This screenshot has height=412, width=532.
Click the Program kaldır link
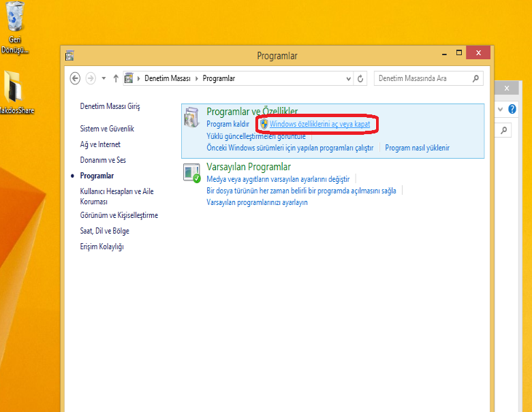pos(228,124)
